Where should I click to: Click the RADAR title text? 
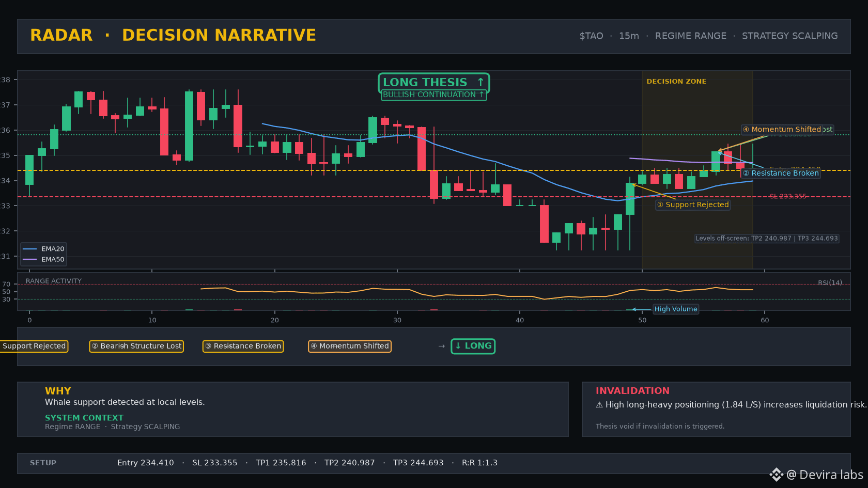[x=61, y=35]
